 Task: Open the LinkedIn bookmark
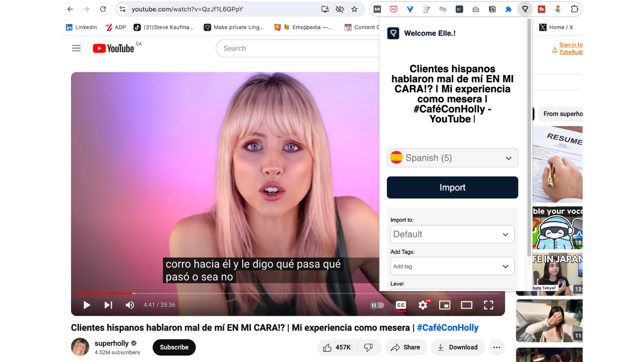[x=82, y=27]
